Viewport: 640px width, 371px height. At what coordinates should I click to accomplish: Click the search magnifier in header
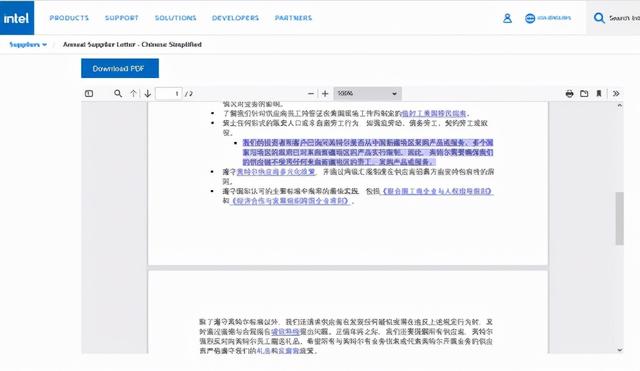[599, 18]
